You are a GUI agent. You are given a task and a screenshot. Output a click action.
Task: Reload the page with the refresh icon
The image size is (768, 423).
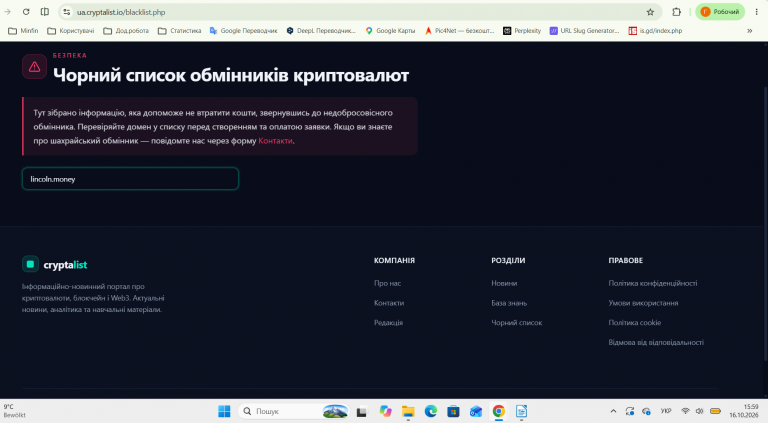pos(26,12)
